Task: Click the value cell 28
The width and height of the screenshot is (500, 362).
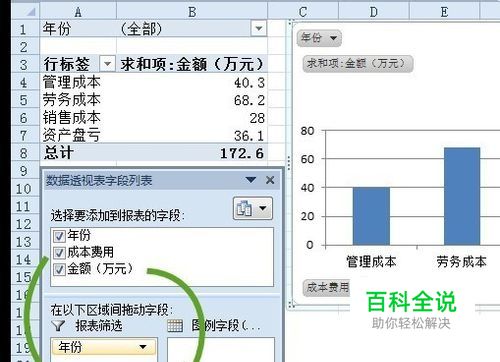Action: click(192, 118)
